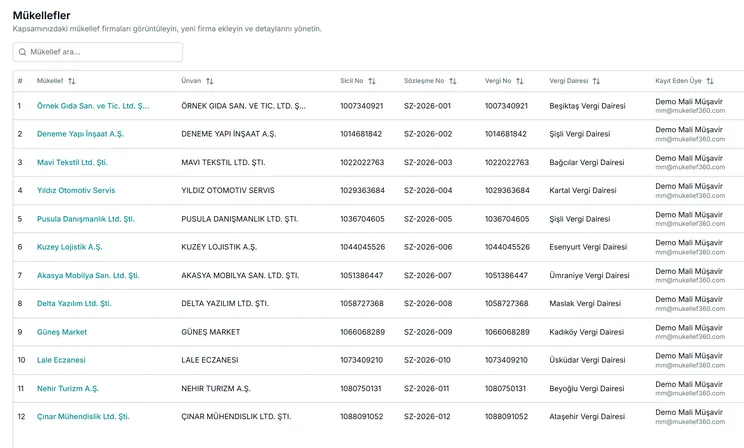Open Deneme Yapı İnşaat A.Ş. link
The height and width of the screenshot is (448, 744).
[80, 134]
